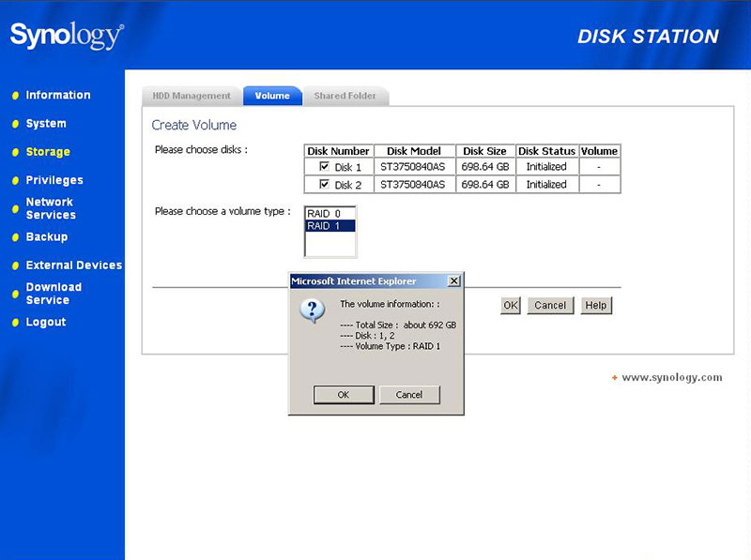751x560 pixels.
Task: Open the System sidebar section
Action: [x=46, y=124]
